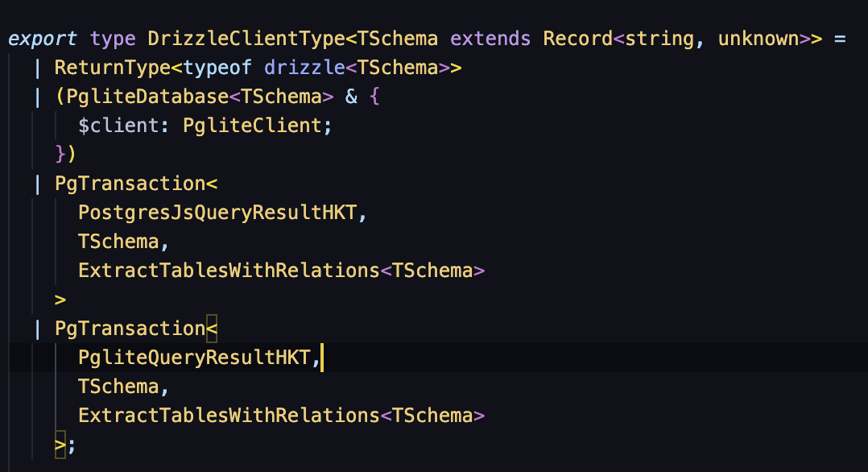
Task: Click the extends keyword
Action: coord(491,39)
